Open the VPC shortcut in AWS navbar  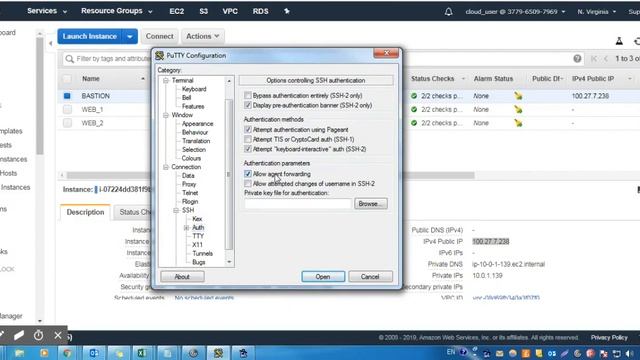pos(230,11)
